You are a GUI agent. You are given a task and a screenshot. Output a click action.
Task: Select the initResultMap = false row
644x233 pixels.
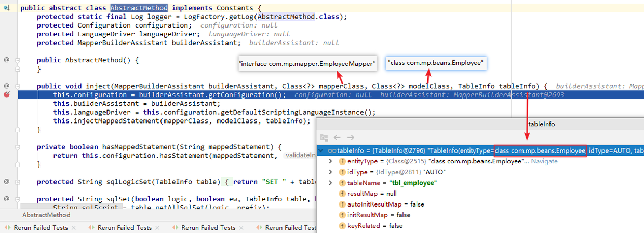[480, 215]
